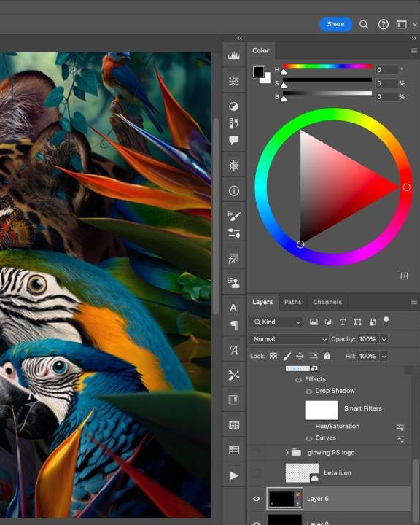The height and width of the screenshot is (525, 420).
Task: Open the Normal blend mode dropdown
Action: tap(289, 339)
